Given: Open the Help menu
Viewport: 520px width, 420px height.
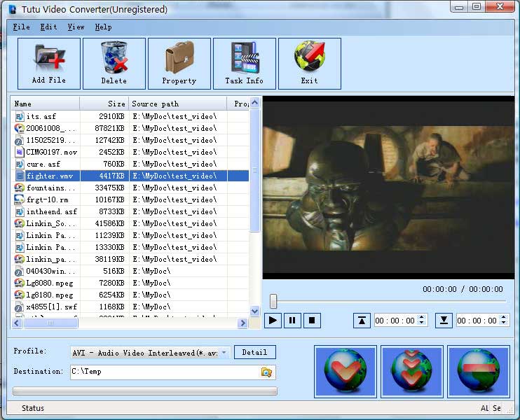Looking at the screenshot, I should click(x=103, y=27).
